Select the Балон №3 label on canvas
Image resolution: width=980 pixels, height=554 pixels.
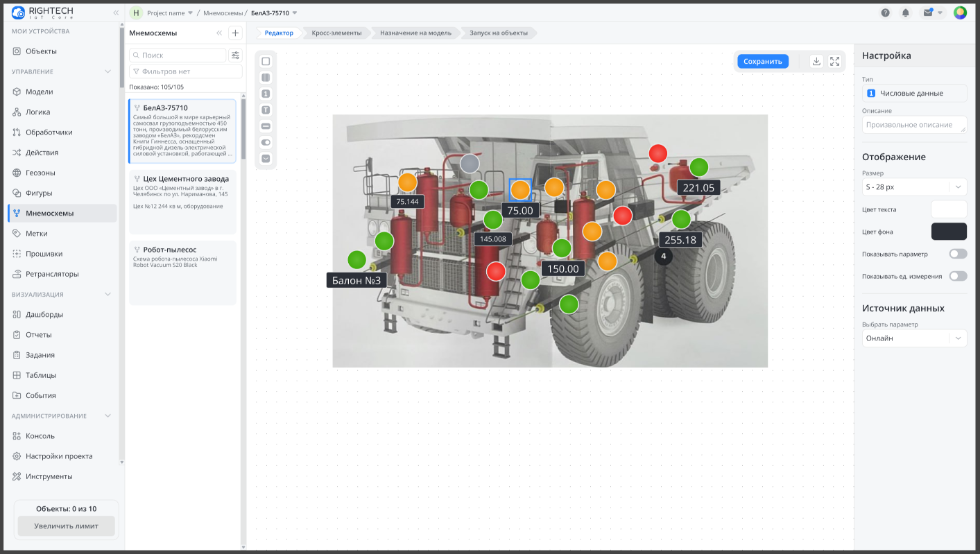click(356, 280)
